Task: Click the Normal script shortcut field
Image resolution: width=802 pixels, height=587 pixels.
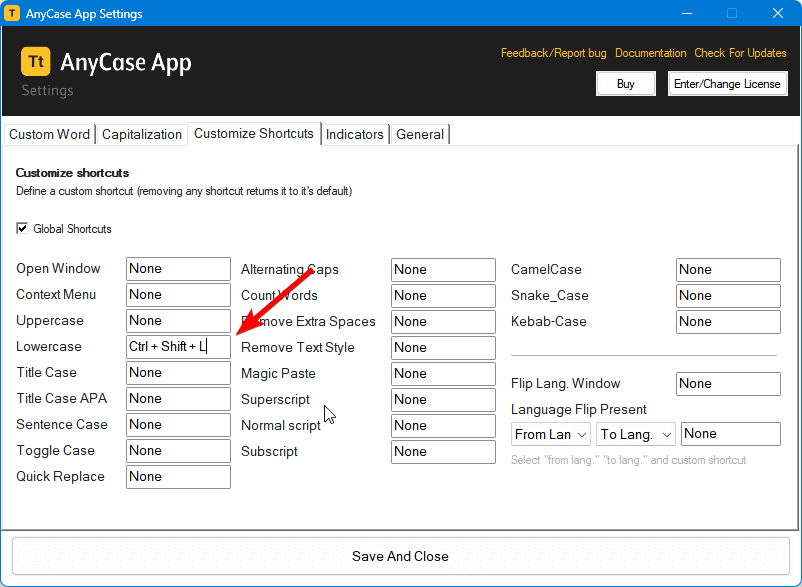Action: click(x=443, y=426)
